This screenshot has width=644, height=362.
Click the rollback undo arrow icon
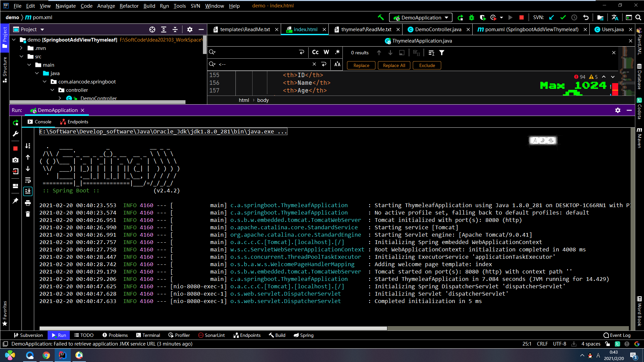point(586,17)
